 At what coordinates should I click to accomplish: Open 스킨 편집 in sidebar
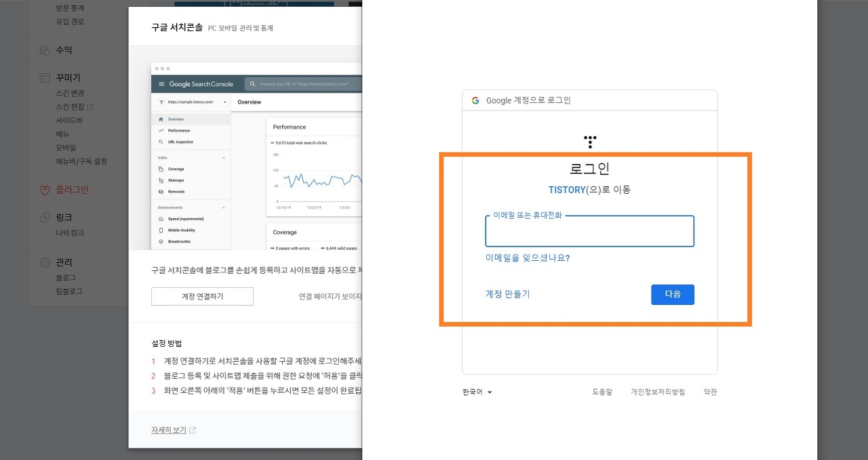click(71, 107)
